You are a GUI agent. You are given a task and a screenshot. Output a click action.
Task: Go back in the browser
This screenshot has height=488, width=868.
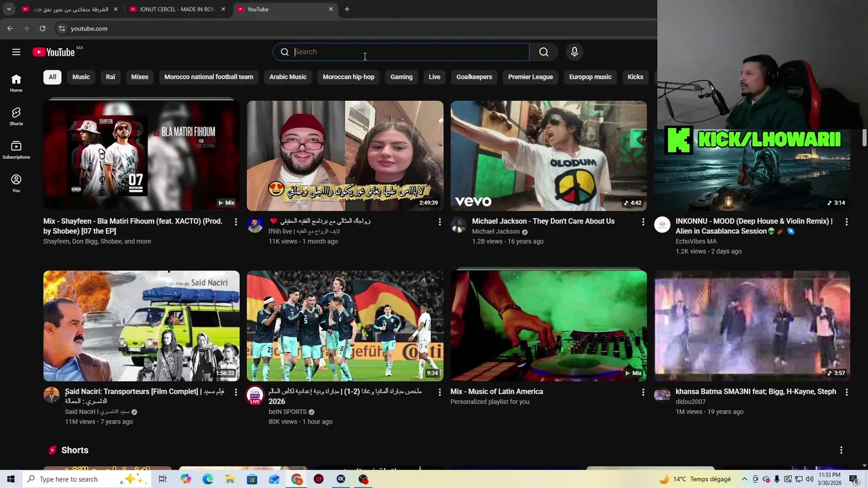tap(9, 28)
